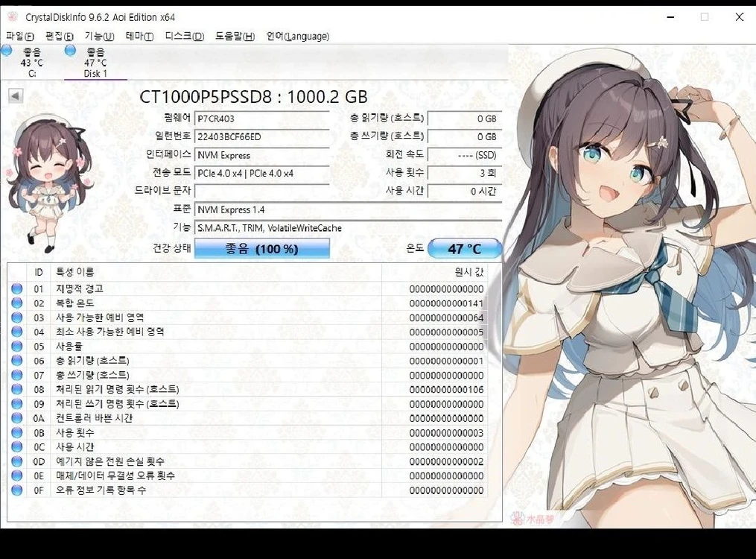Click status orb for attribute 05 사용률
Viewport: 756px width, 559px height.
click(x=17, y=347)
